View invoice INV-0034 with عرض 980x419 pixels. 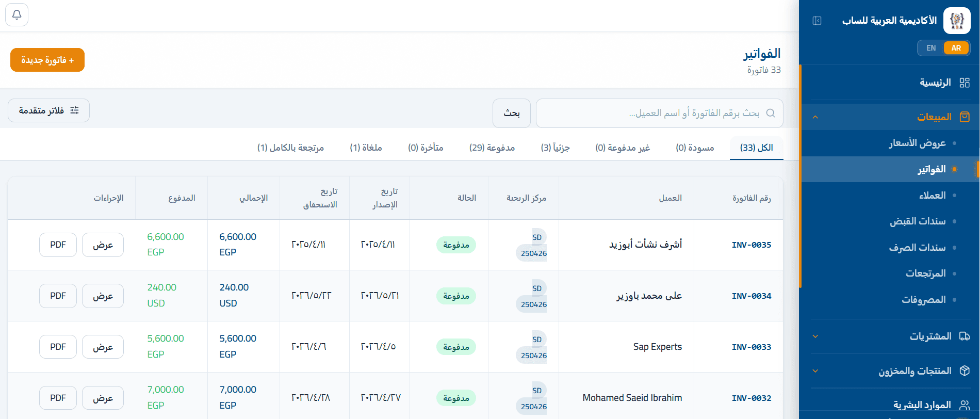[103, 296]
